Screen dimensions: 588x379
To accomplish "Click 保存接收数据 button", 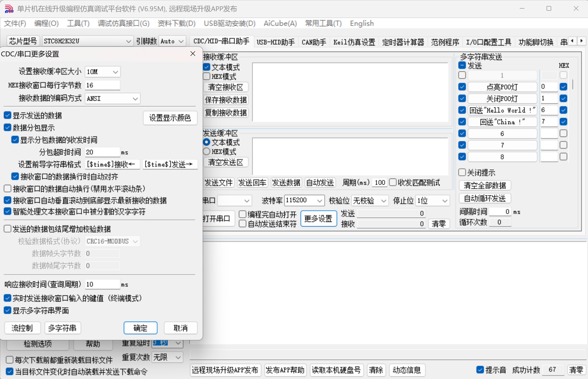I will 226,100.
